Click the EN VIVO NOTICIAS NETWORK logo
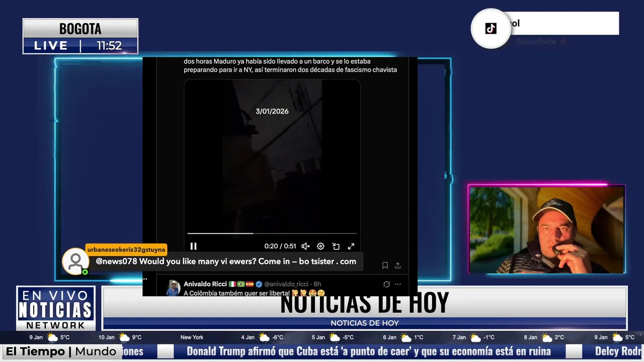This screenshot has width=644, height=362. point(56,308)
